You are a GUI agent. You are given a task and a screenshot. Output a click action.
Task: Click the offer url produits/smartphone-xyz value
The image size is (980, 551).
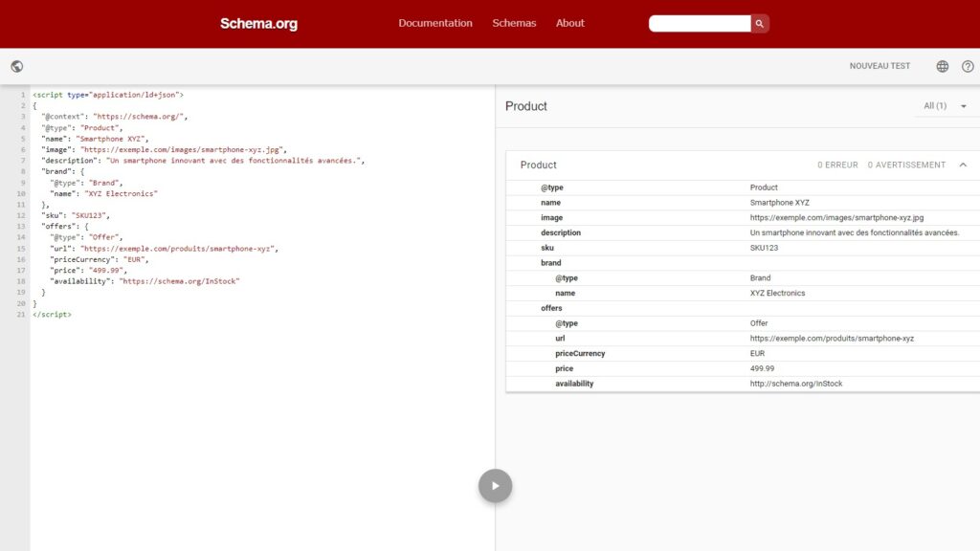[x=832, y=338]
